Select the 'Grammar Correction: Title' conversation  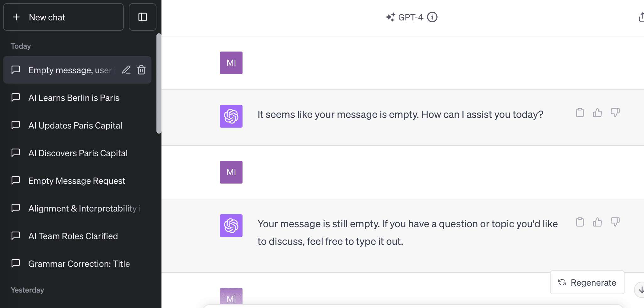pyautogui.click(x=79, y=264)
